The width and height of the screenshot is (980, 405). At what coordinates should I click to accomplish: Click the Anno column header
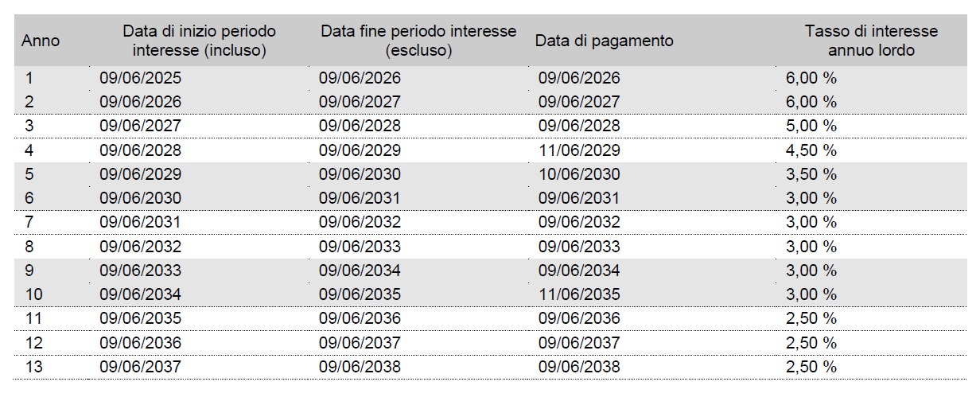coord(41,41)
